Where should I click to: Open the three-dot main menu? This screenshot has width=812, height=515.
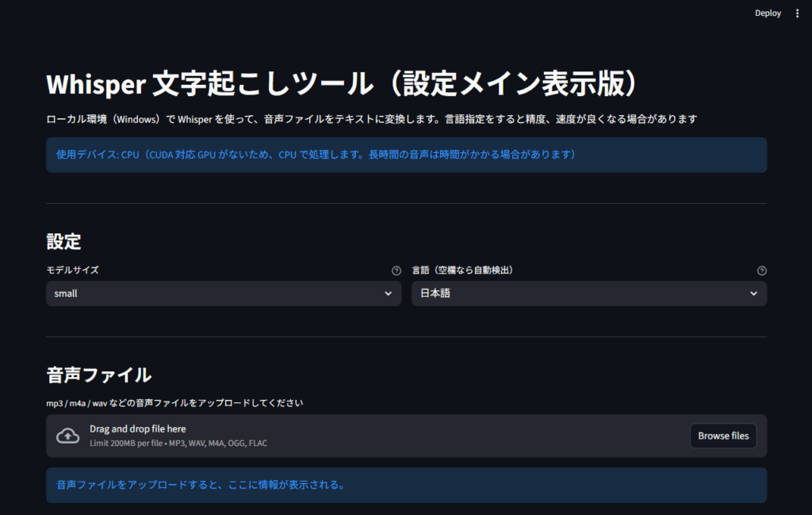tap(797, 13)
